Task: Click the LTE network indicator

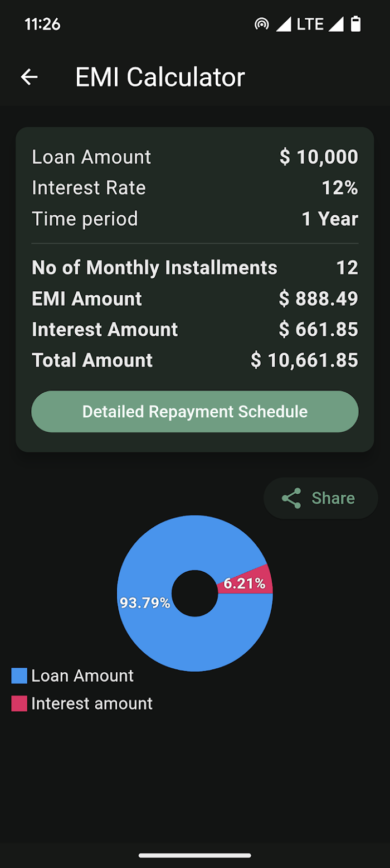Action: click(x=310, y=24)
